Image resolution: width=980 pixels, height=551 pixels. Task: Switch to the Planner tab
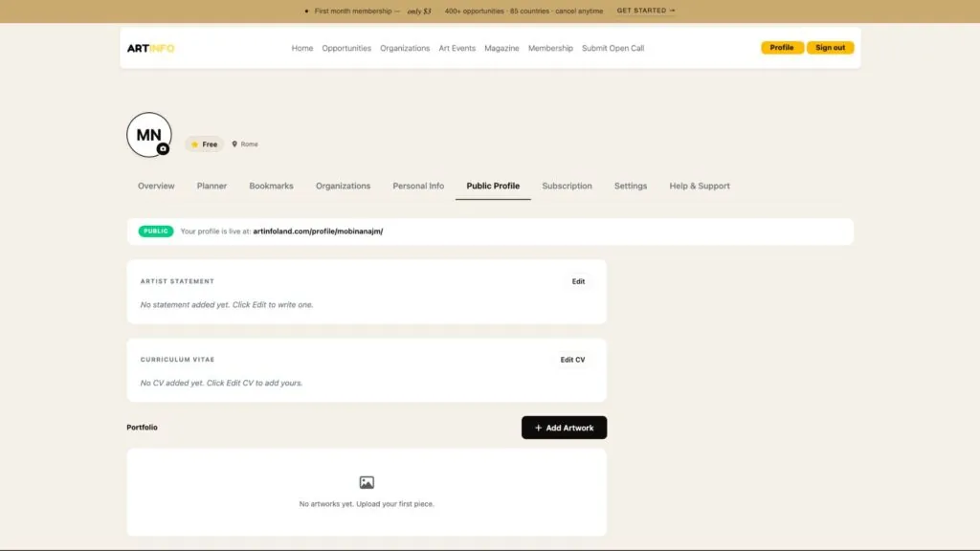coord(212,187)
